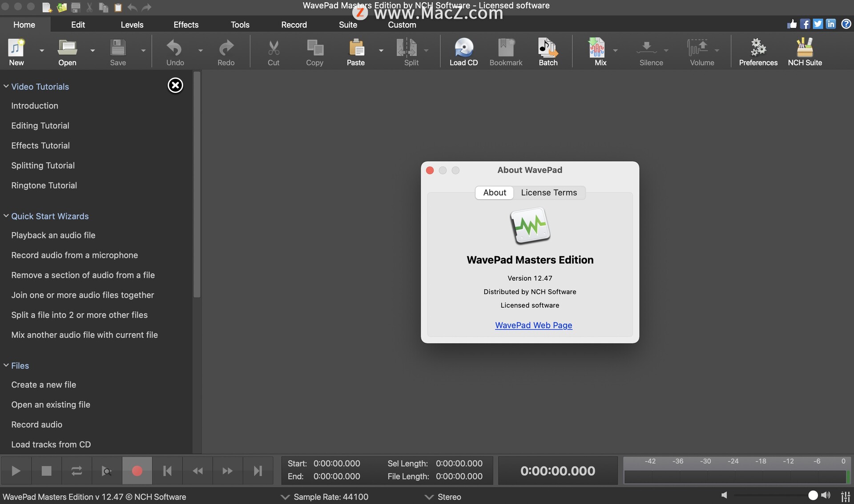Click Split a file into 2 or more files
The image size is (854, 504).
click(80, 315)
